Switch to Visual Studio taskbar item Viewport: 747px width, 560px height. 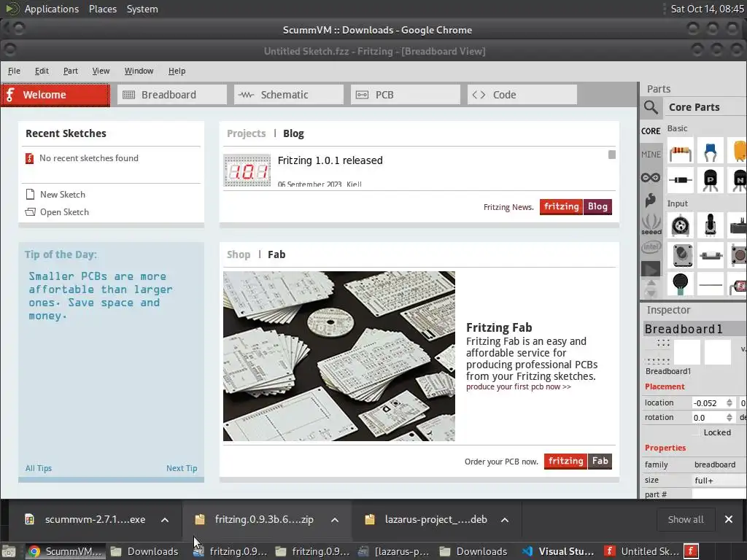point(558,551)
